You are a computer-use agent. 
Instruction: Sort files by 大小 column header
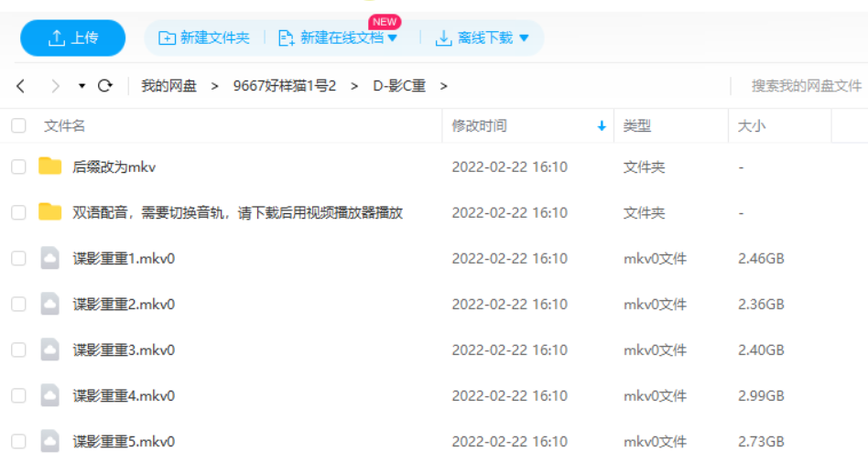click(752, 126)
